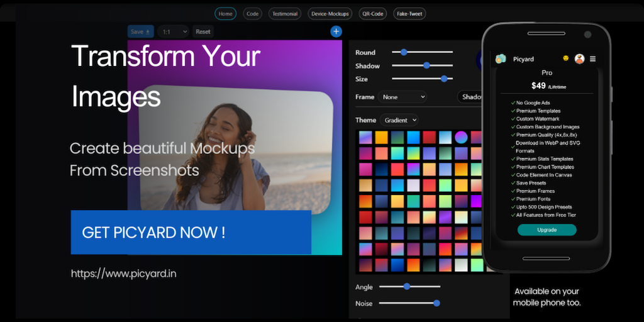Click the Premium Templates feature

coord(536,111)
